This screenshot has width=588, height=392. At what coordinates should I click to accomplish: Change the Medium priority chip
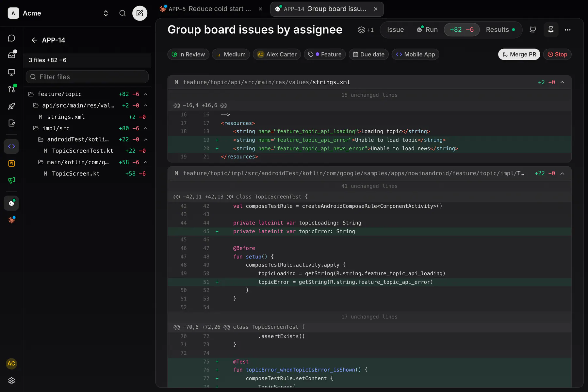click(x=231, y=54)
